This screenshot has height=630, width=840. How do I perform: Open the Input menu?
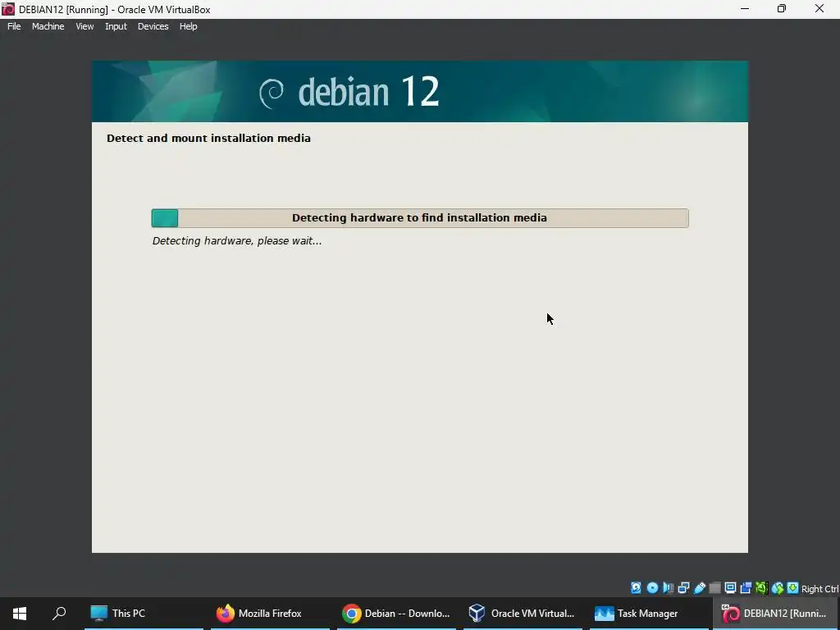click(116, 26)
